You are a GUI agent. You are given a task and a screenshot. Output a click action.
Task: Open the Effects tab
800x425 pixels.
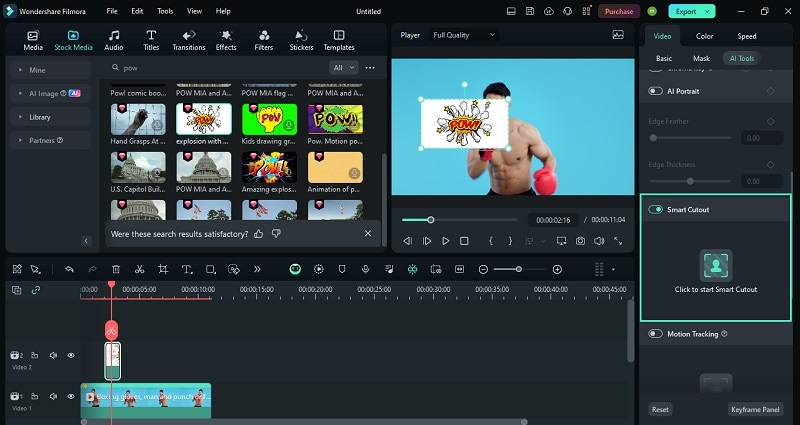[x=226, y=40]
